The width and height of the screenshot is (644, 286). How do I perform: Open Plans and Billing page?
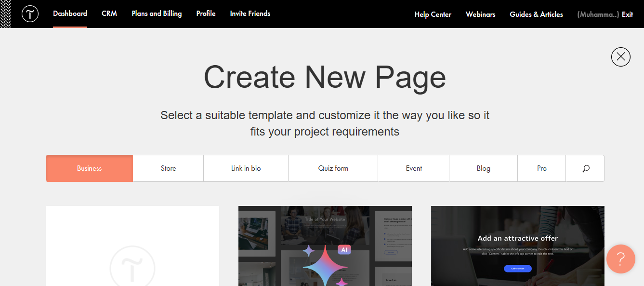coord(157,14)
